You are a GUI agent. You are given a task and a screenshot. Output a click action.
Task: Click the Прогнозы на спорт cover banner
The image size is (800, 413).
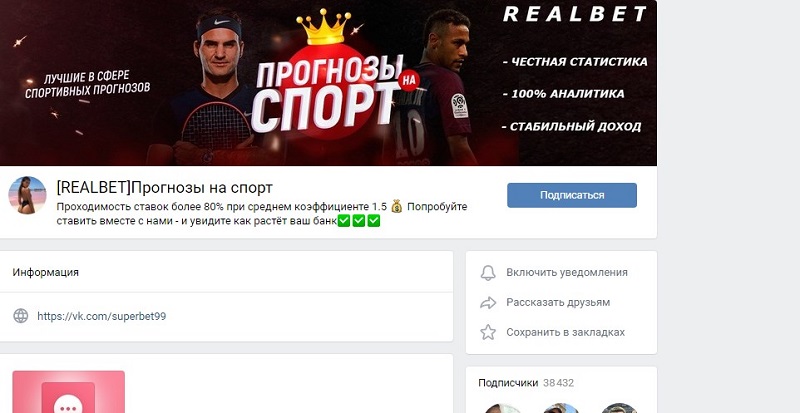328,83
